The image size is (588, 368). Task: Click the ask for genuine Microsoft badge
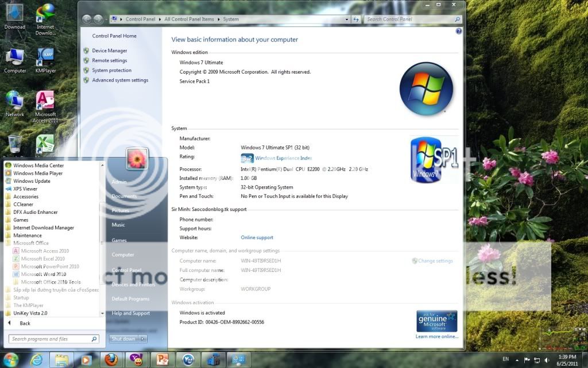point(436,321)
